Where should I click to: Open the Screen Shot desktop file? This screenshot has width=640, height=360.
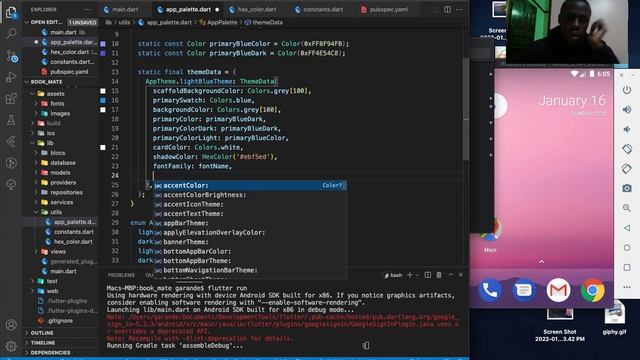pos(560,325)
